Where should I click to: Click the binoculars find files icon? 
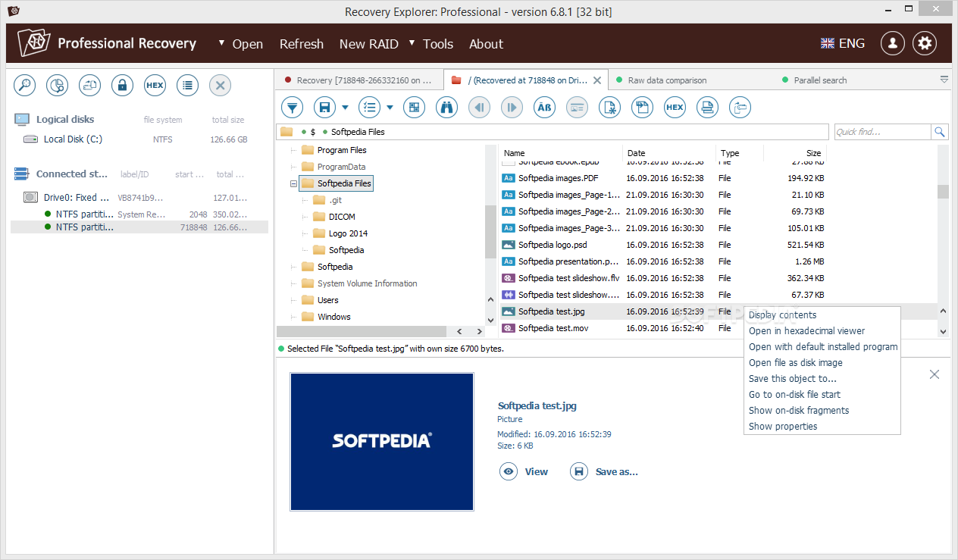click(446, 108)
